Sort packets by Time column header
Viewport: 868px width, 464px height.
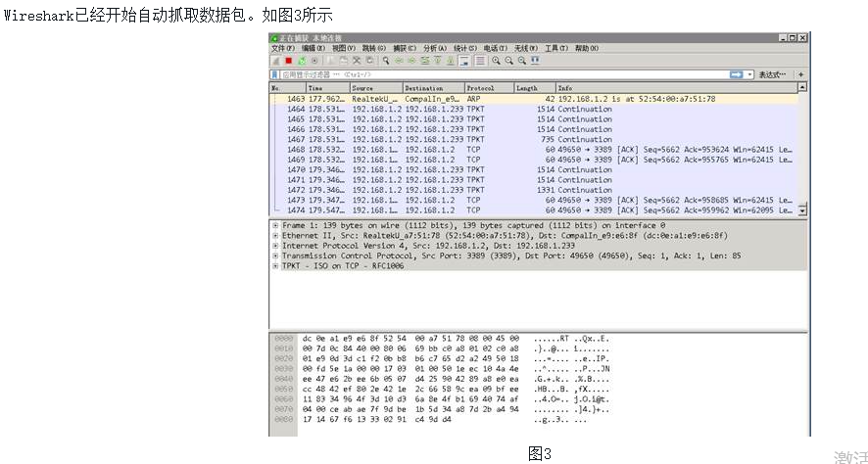click(328, 88)
